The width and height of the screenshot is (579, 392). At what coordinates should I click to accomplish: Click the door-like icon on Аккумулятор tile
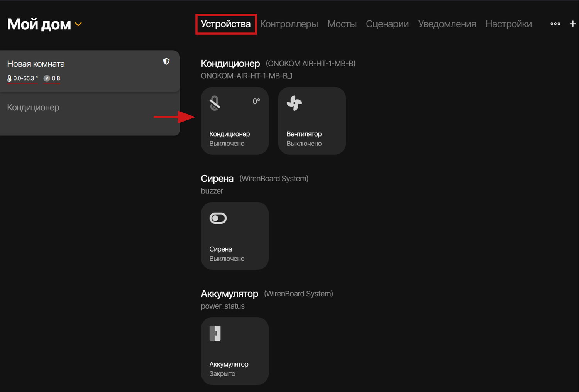pyautogui.click(x=215, y=333)
